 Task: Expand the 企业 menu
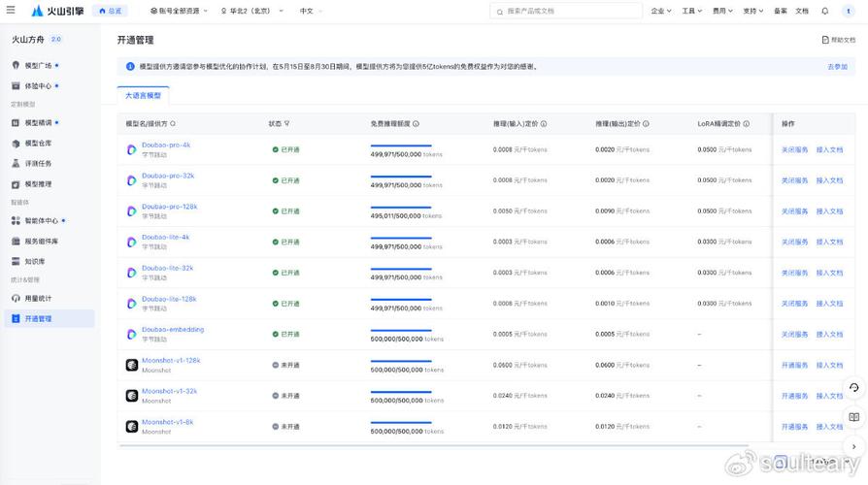661,11
